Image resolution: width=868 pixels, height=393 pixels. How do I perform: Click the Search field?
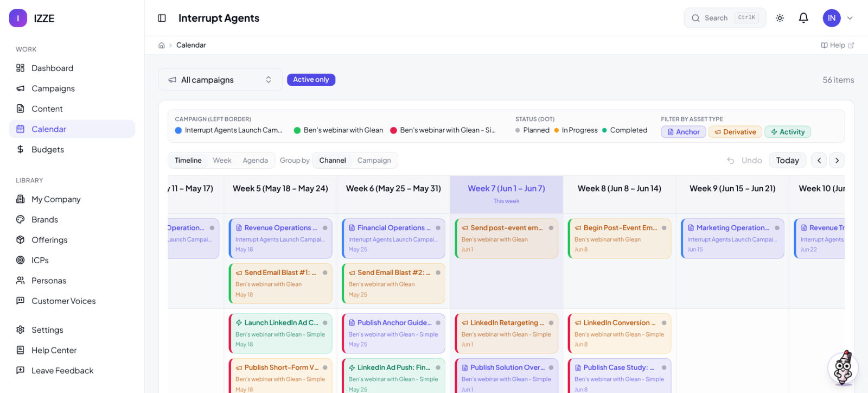725,18
